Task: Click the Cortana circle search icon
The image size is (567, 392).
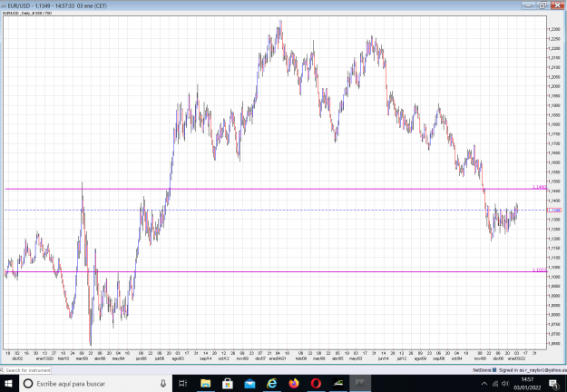Action: [x=28, y=384]
